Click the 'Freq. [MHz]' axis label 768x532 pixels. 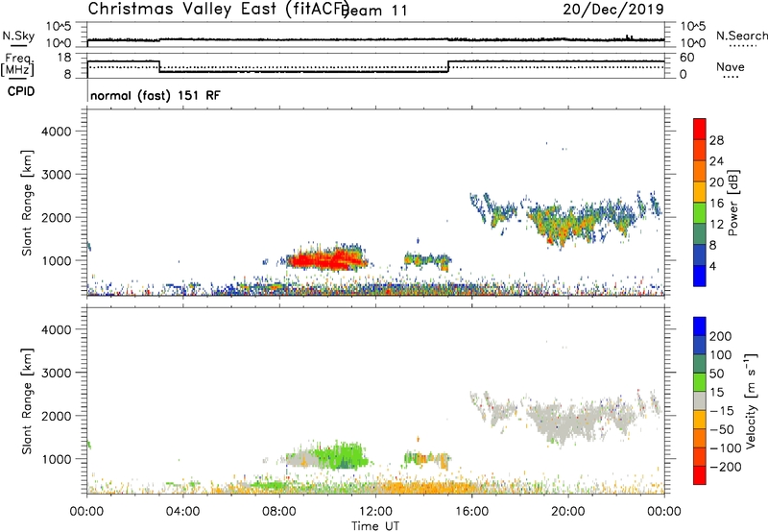[18, 64]
